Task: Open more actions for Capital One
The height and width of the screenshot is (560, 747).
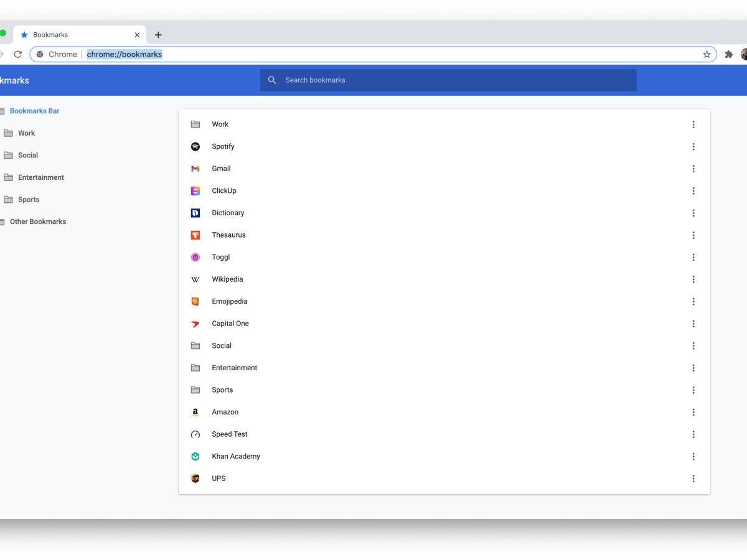Action: click(693, 324)
